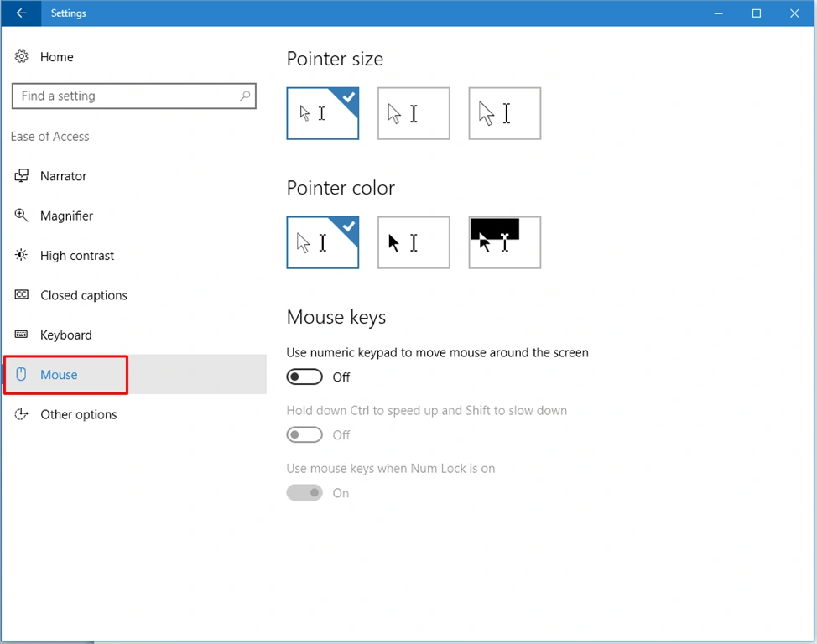Open Closed captions settings
Screen dimensions: 817x644
click(134, 295)
